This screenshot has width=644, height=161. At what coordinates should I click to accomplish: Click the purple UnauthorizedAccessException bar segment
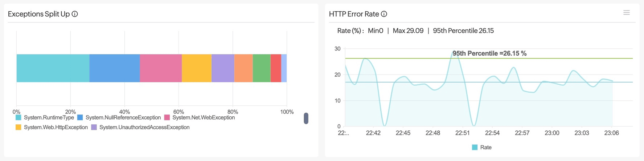[223, 68]
